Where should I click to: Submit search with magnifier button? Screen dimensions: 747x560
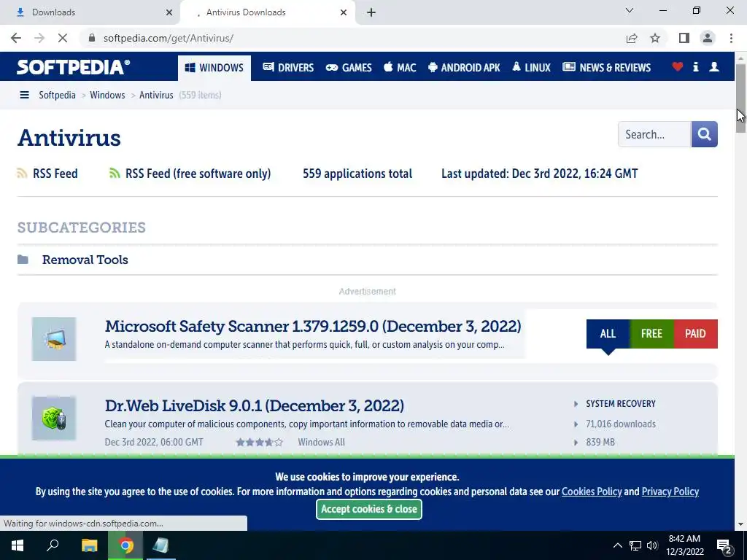[704, 134]
